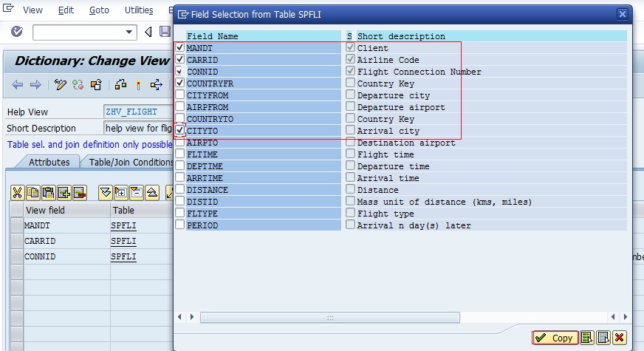Click the Paste clipboard icon above view fields
Viewport: 644px width, 351px height.
coord(49,192)
